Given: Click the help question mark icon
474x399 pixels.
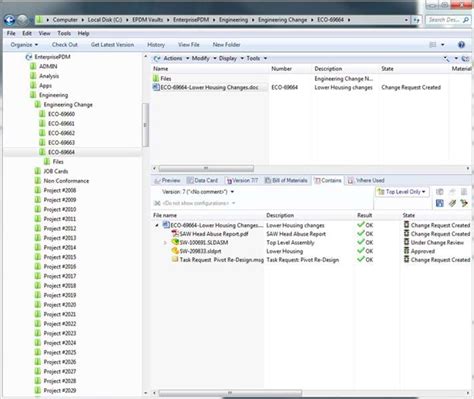Looking at the screenshot, I should point(461,45).
